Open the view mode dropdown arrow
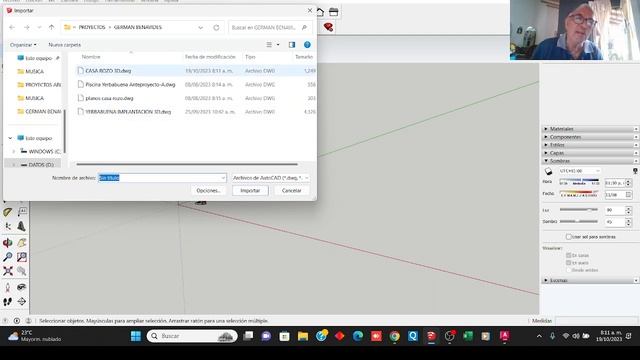The image size is (640, 360). (278, 44)
